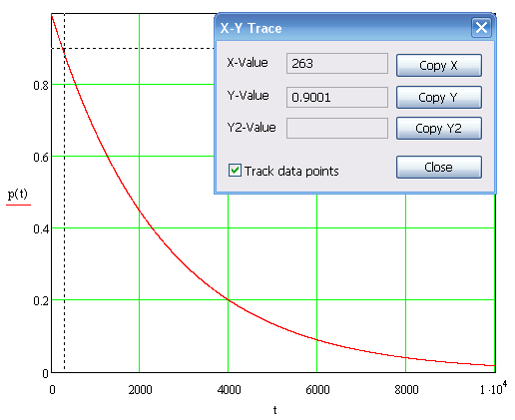Screen dimensions: 515x420
Task: Click the 8000 x-axis tick label
Action: (x=406, y=389)
